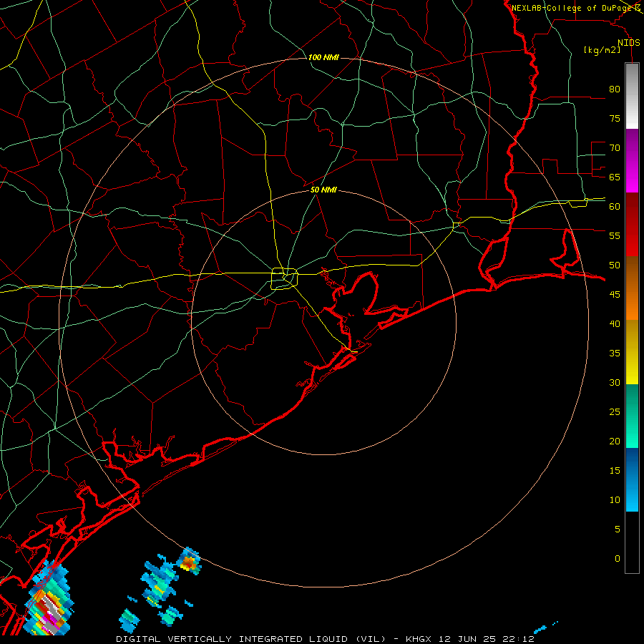Select the 50 NMI range ring label
644x644 pixels.
pyautogui.click(x=323, y=190)
